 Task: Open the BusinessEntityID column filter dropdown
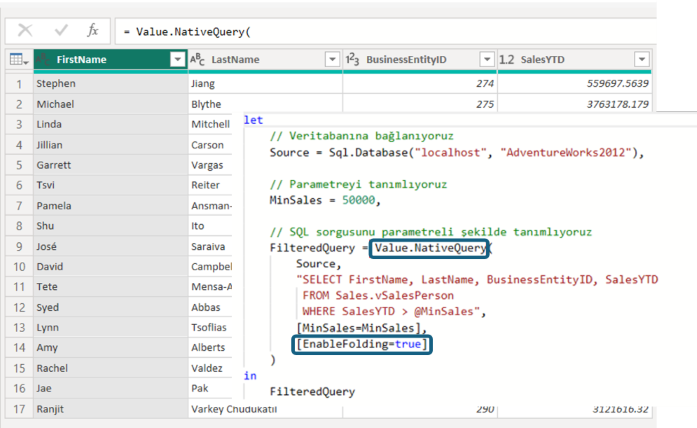point(487,59)
